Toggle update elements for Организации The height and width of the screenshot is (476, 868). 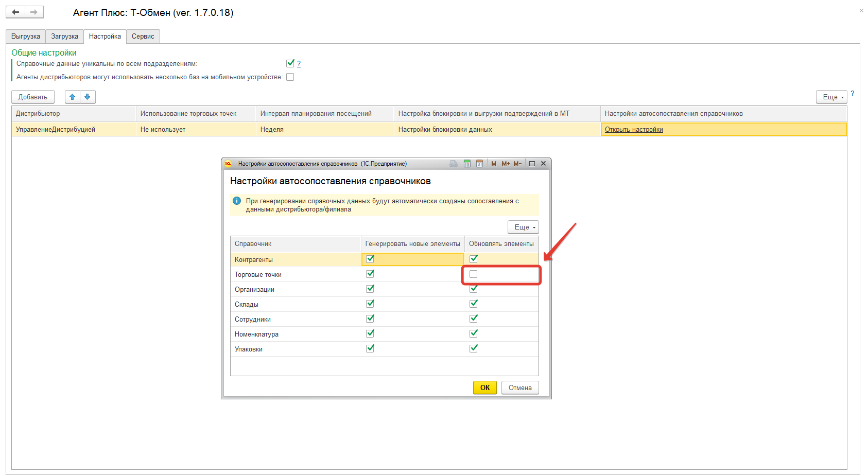474,289
